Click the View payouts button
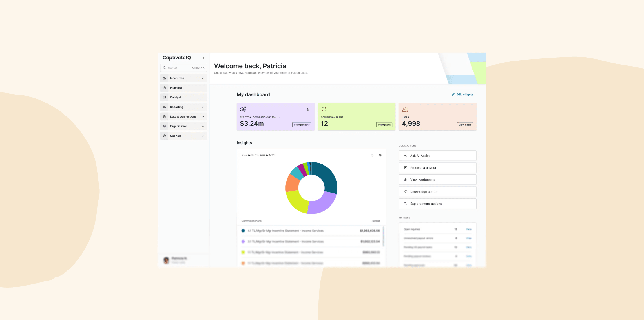 [x=302, y=125]
